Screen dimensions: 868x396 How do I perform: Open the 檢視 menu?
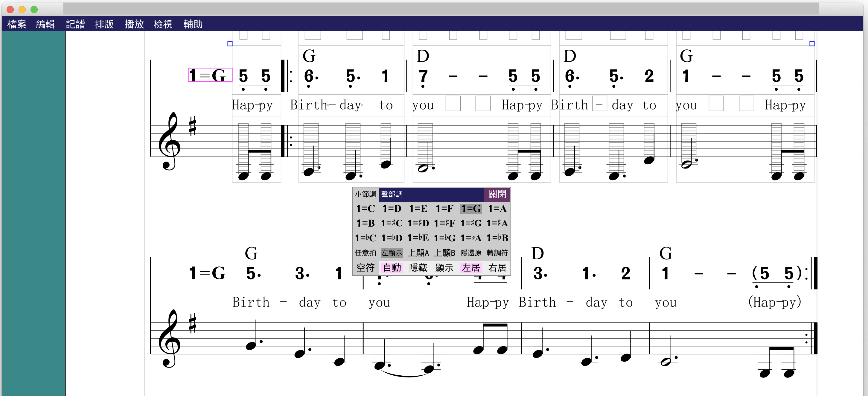point(163,24)
